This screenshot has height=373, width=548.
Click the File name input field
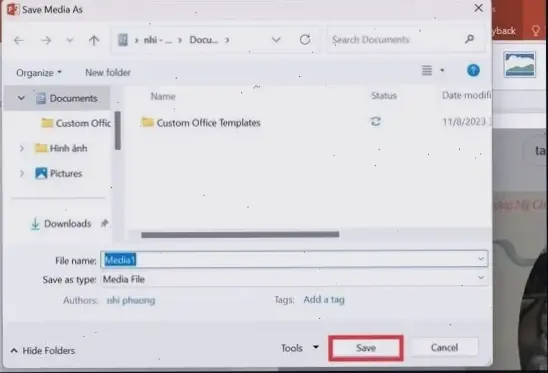coord(294,259)
